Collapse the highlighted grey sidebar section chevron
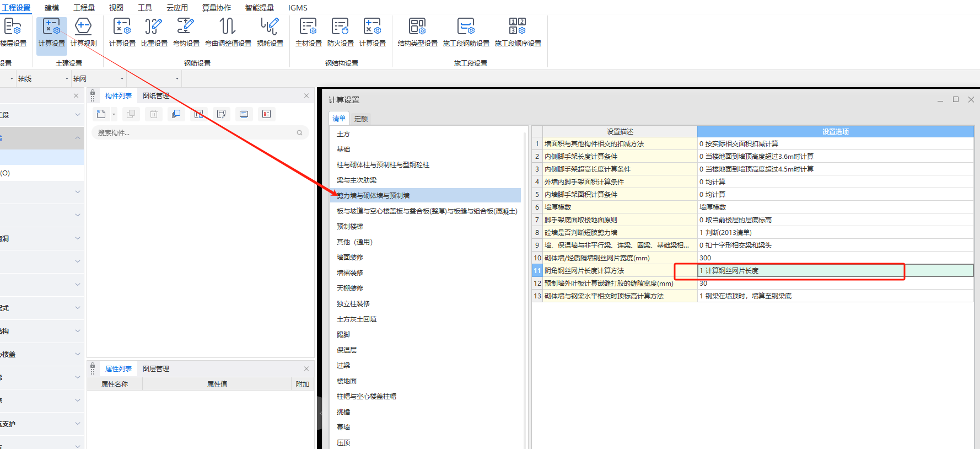This screenshot has width=980, height=449. 78,138
